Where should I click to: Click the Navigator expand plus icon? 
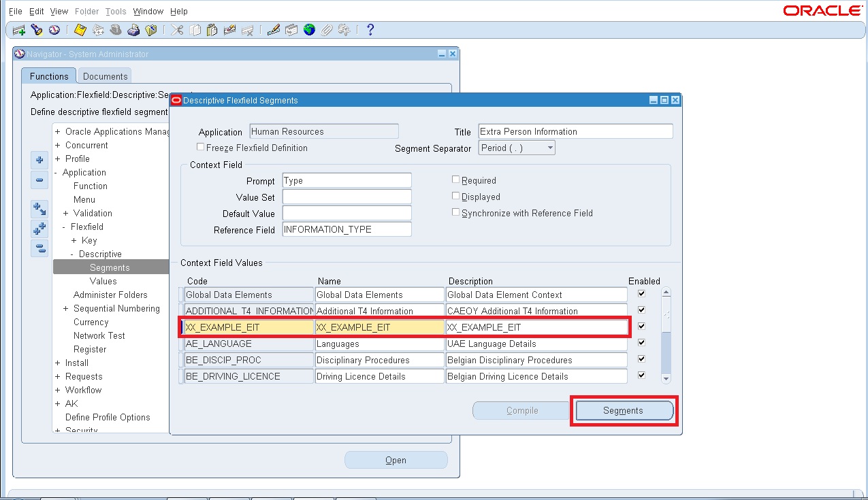point(39,161)
